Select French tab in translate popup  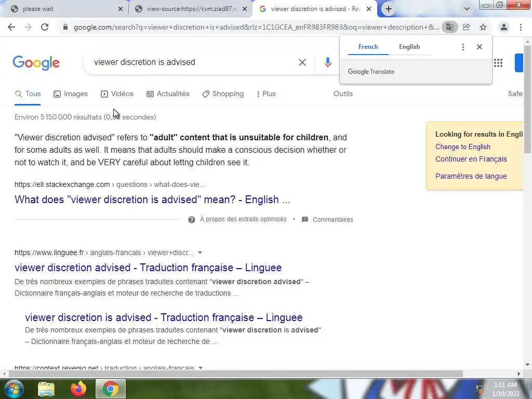368,47
